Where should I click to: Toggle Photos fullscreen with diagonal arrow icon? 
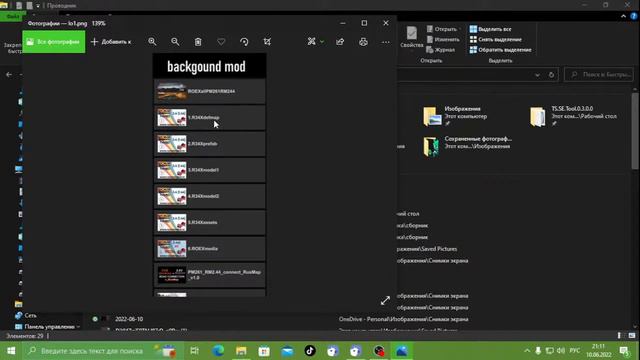tap(385, 301)
